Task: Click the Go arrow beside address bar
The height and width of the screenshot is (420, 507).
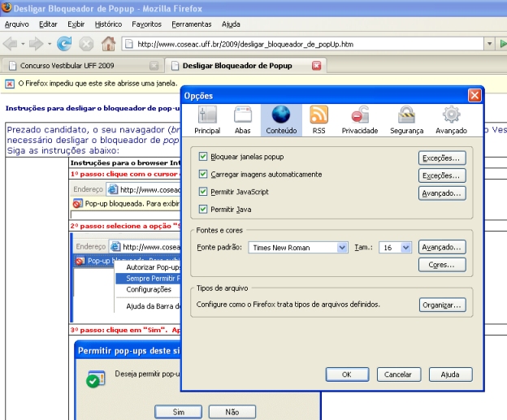Action: [x=502, y=44]
